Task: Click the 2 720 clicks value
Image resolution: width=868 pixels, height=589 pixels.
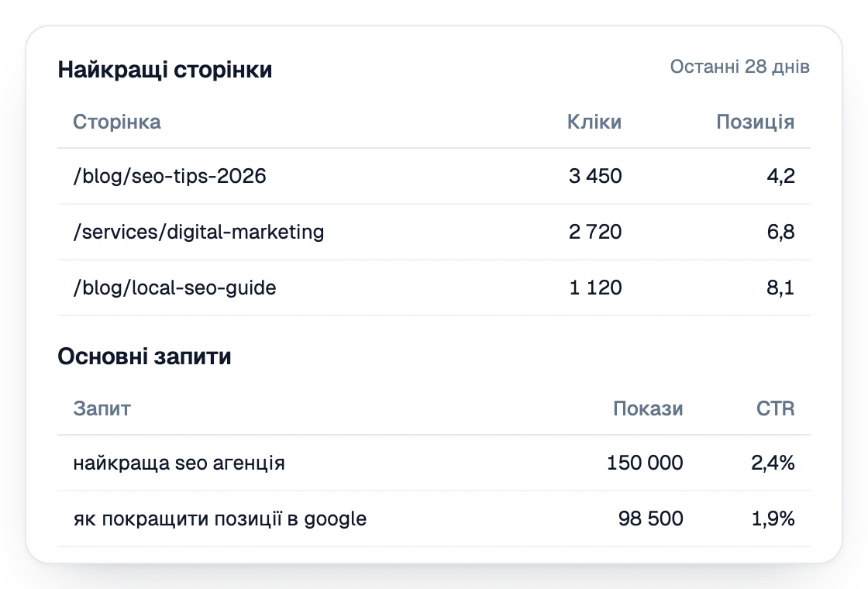Action: pos(595,232)
